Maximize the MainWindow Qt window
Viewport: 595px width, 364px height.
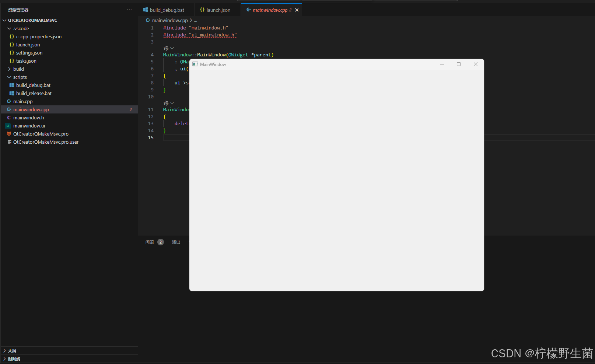tap(459, 64)
